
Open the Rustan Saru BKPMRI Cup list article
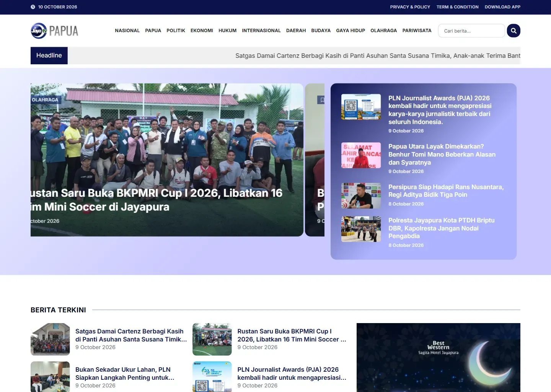pyautogui.click(x=292, y=335)
